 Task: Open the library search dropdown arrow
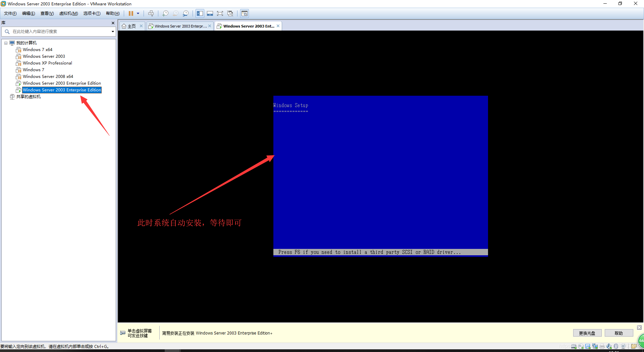pyautogui.click(x=113, y=32)
